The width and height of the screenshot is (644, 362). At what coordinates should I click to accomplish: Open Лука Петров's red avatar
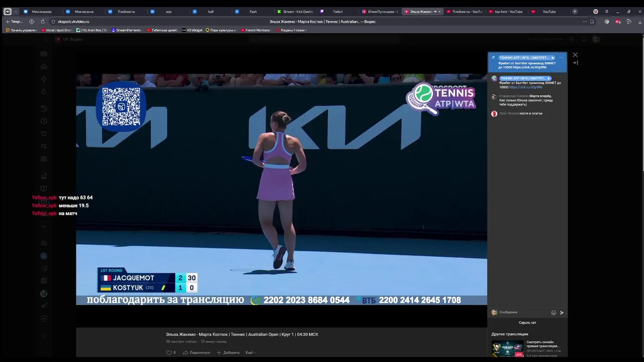494,114
